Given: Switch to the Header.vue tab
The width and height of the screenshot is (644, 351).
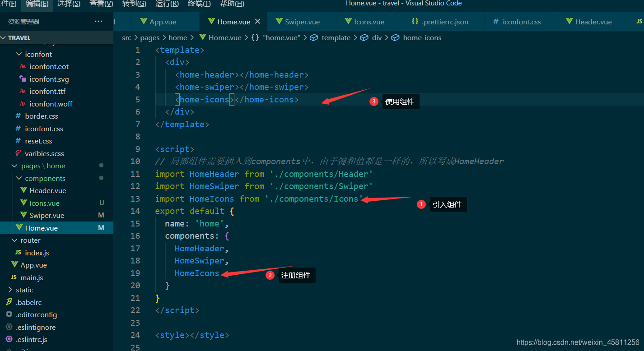Looking at the screenshot, I should (x=592, y=22).
